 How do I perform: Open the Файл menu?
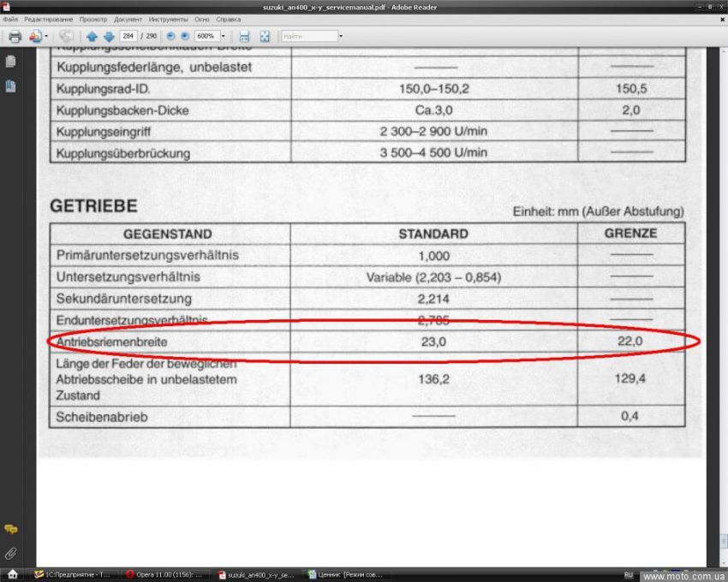tap(10, 19)
